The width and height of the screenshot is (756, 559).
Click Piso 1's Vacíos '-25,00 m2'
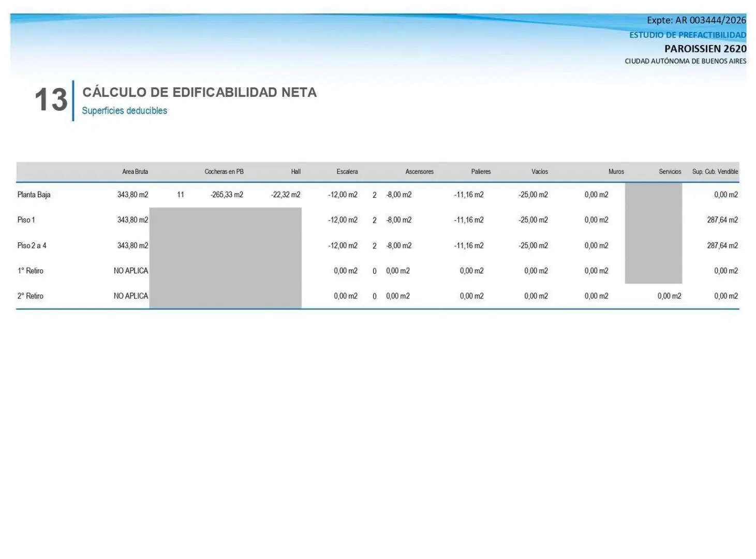[533, 220]
